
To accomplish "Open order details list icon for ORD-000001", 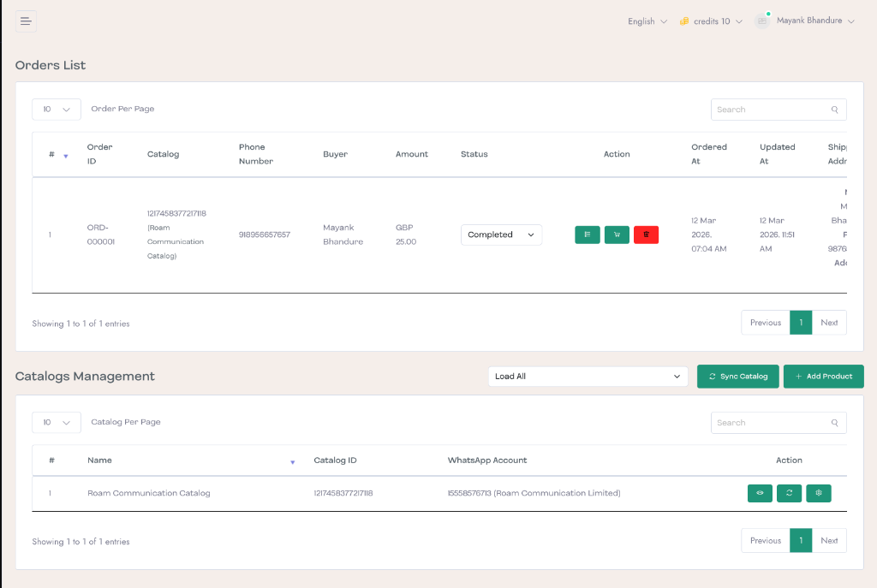I will pos(588,235).
